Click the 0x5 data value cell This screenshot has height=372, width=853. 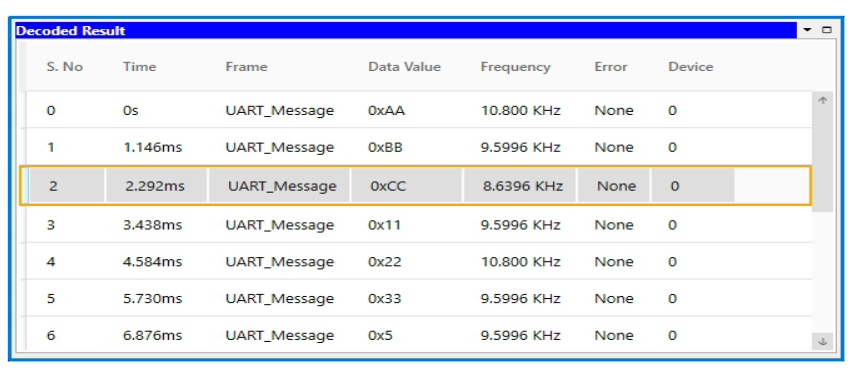coord(380,336)
